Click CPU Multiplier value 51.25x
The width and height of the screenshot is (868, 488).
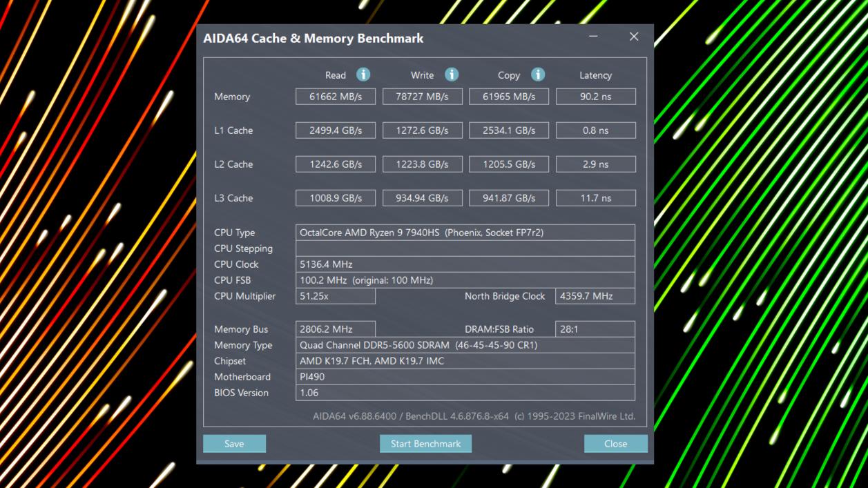(x=336, y=296)
